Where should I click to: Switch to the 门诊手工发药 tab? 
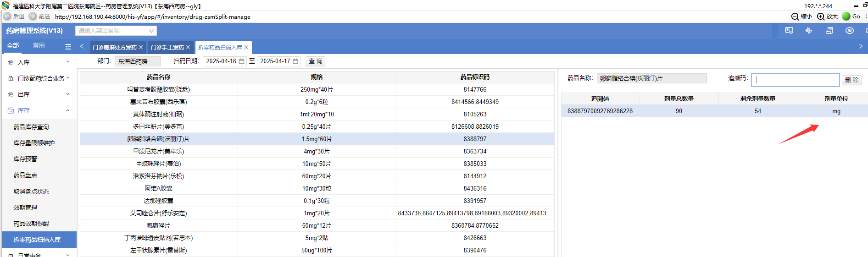click(167, 47)
